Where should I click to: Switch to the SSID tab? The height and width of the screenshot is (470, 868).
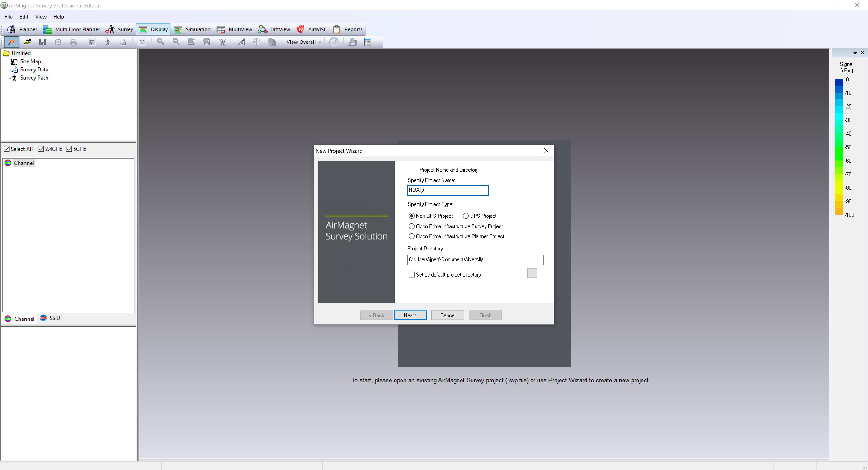click(50, 318)
